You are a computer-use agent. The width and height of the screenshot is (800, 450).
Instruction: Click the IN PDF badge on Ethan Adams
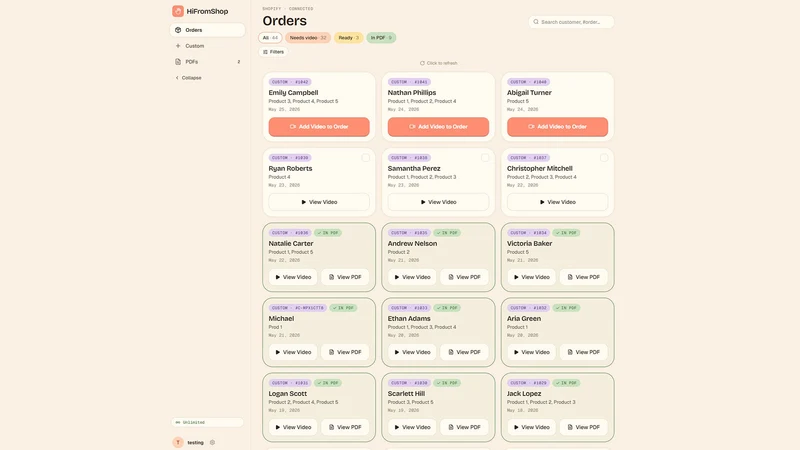click(447, 308)
